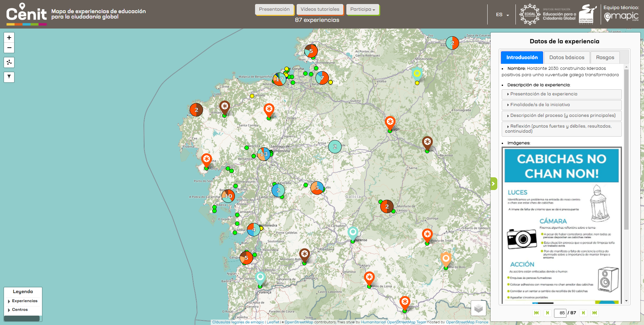The image size is (644, 325).
Task: Jump to the last experience record
Action: 595,313
